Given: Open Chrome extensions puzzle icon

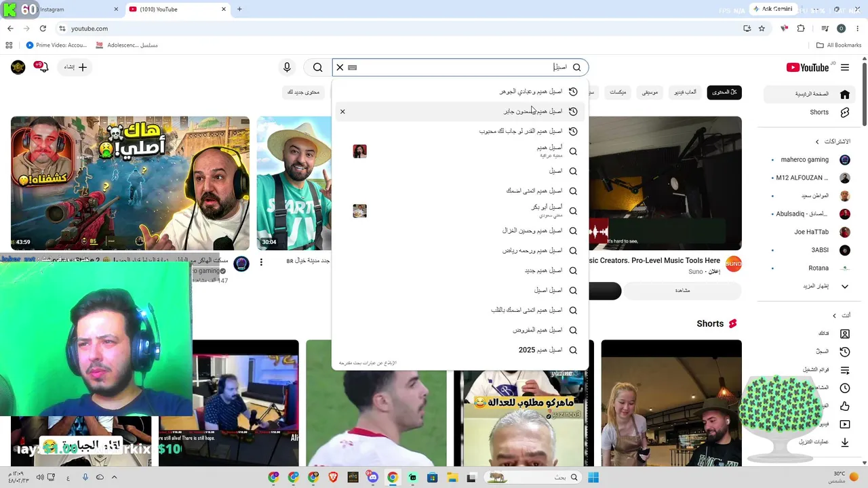Looking at the screenshot, I should coord(801,28).
